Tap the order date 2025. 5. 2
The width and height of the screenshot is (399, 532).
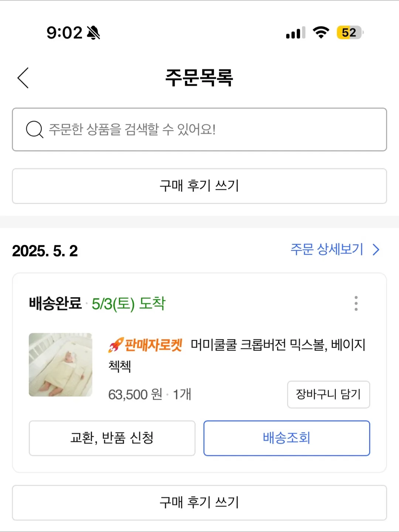pos(45,251)
